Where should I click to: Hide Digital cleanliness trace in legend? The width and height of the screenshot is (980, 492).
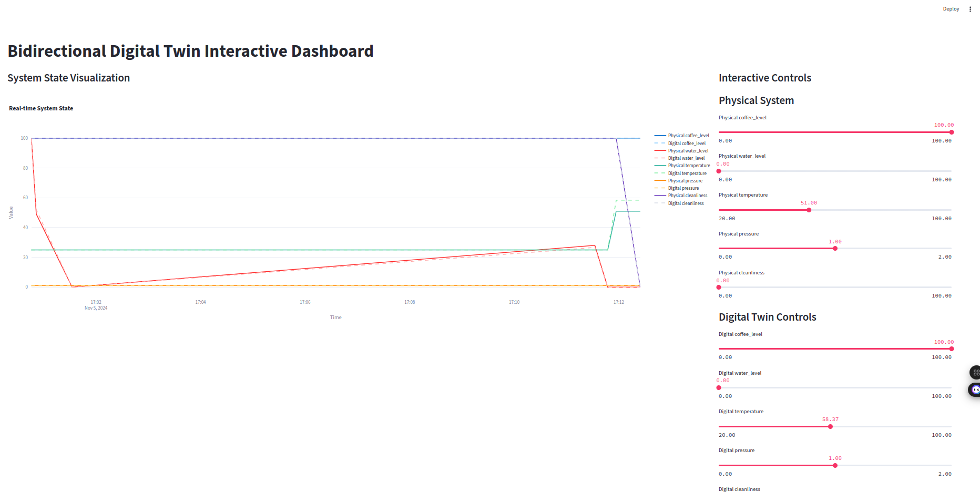click(x=679, y=203)
